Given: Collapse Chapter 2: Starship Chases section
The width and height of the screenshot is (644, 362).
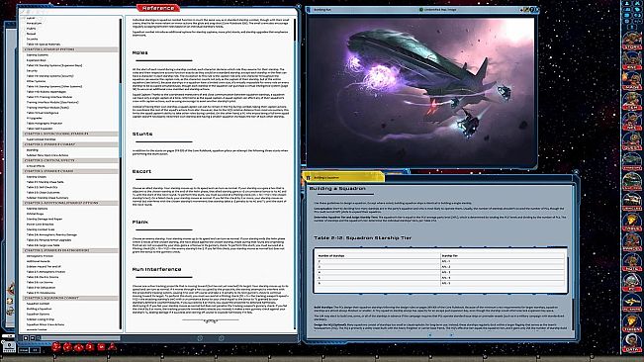Looking at the screenshot, I should (70, 171).
